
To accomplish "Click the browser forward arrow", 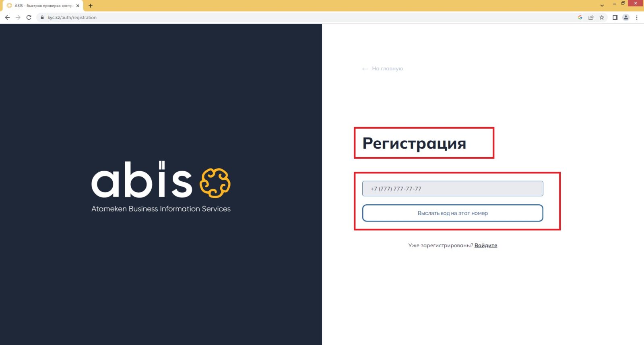I will click(x=18, y=17).
